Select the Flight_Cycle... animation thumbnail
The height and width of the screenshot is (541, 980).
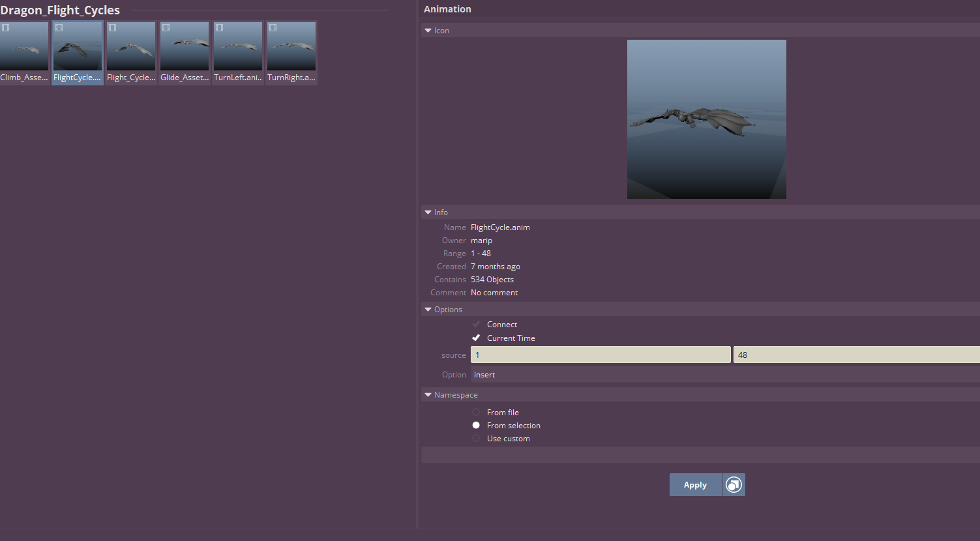(131, 53)
